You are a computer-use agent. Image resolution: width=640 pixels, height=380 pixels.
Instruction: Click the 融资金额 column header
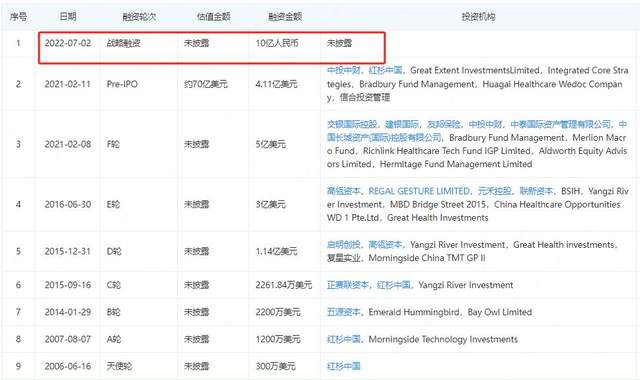285,16
